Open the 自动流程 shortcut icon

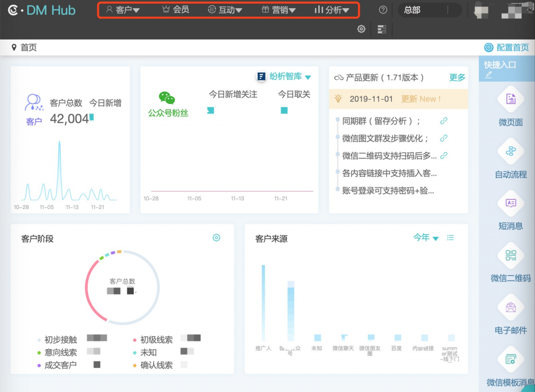coord(510,151)
